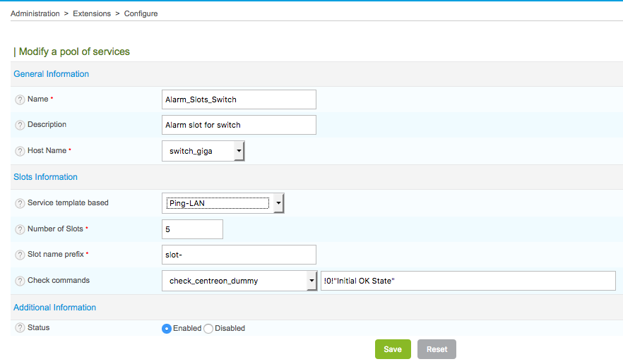
Task: Click the green Save button
Action: point(393,349)
